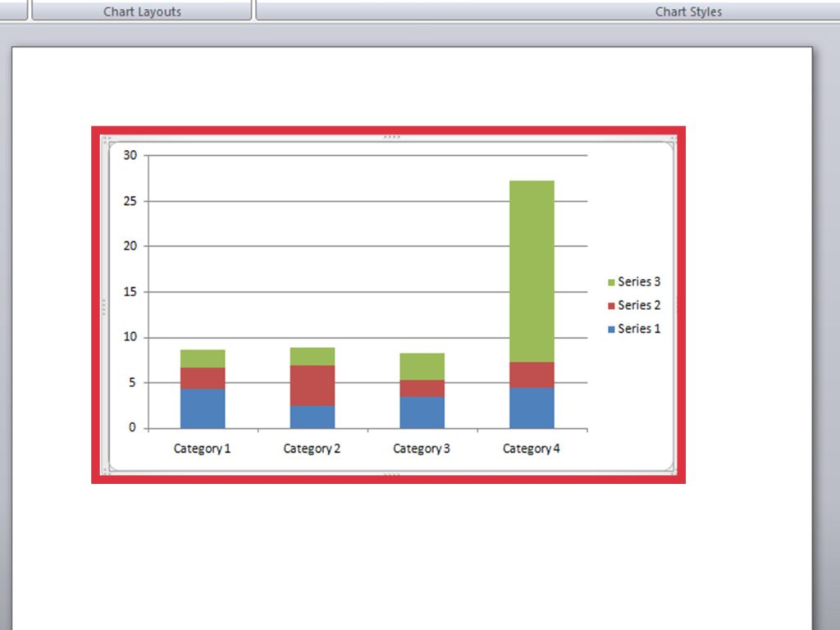The image size is (840, 630).
Task: Click the blank page area below chart
Action: 413,557
